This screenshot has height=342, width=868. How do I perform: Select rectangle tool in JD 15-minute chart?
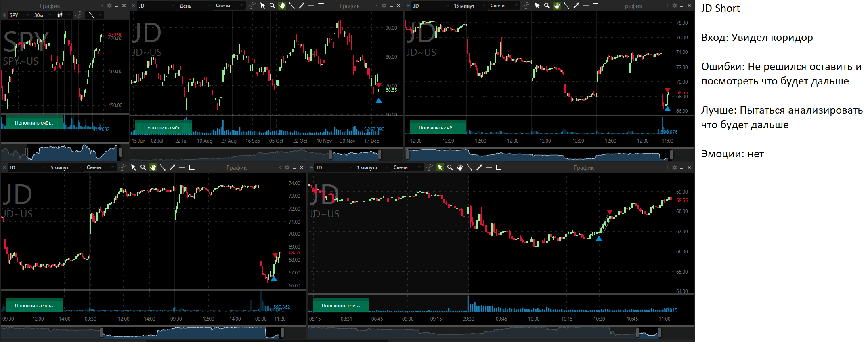595,6
